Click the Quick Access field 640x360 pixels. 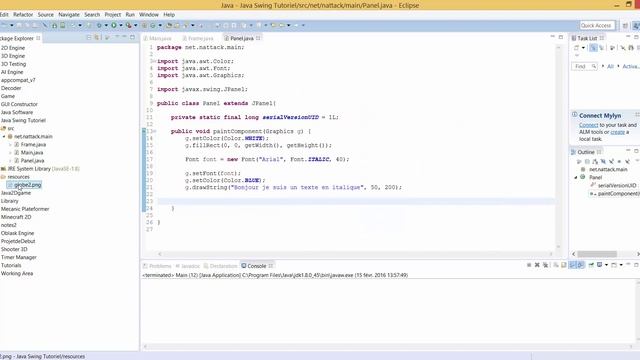[597, 25]
